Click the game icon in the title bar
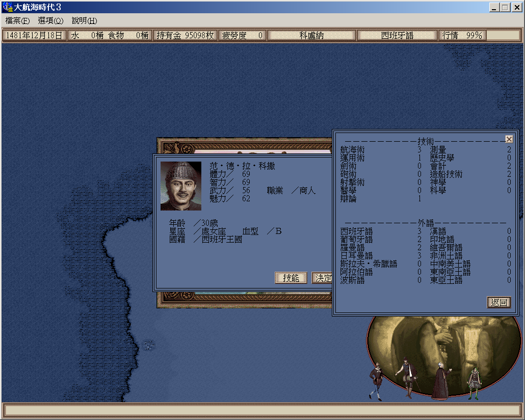 (x=8, y=8)
